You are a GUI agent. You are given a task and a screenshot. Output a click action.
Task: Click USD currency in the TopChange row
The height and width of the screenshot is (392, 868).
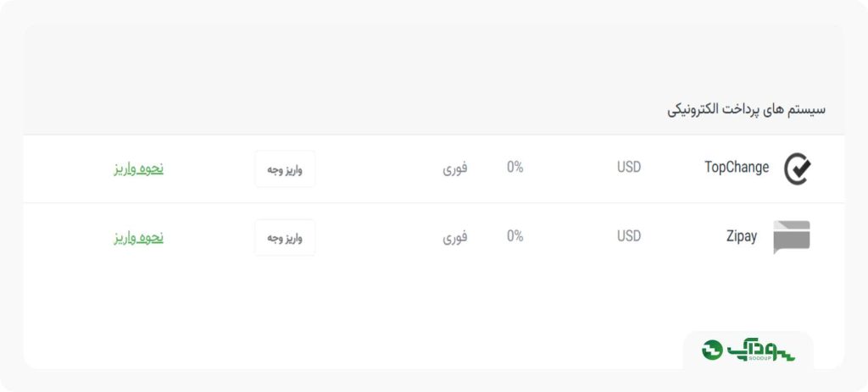pyautogui.click(x=629, y=168)
